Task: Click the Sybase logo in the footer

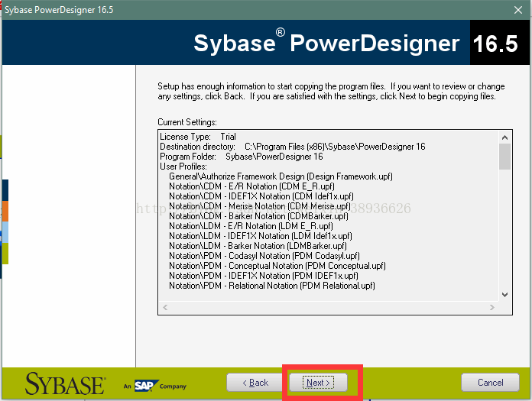Action: (65, 383)
